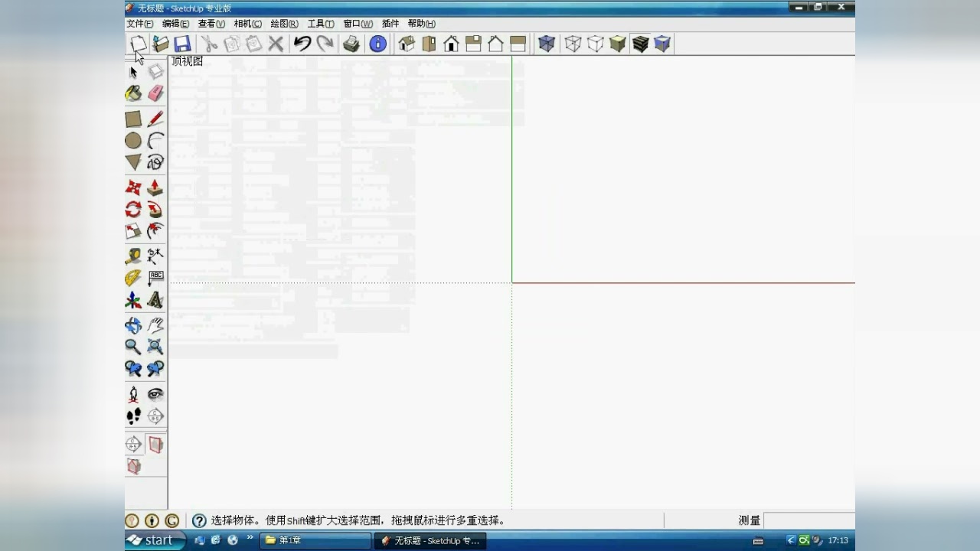The image size is (980, 551).
Task: Select the Arc tool
Action: click(x=155, y=141)
